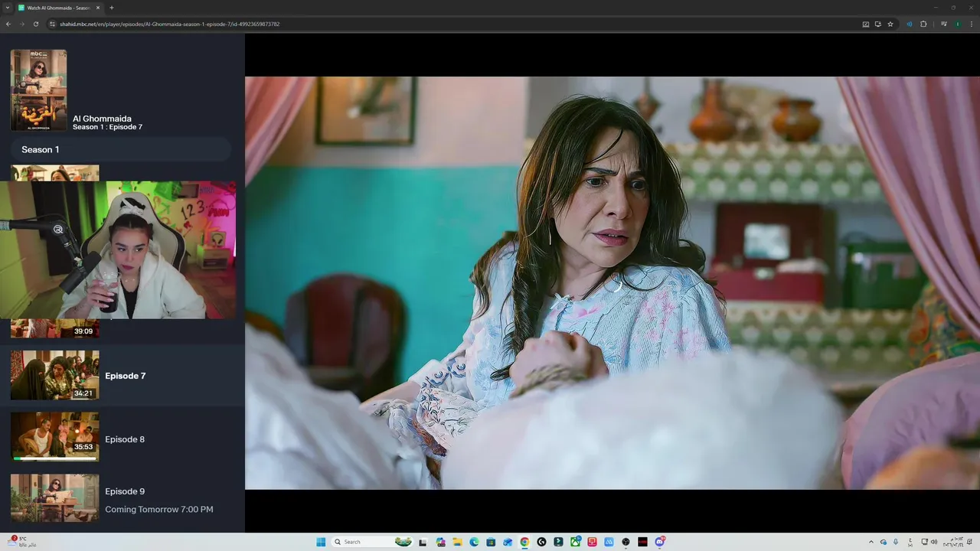Show hidden system tray icons

point(871,542)
